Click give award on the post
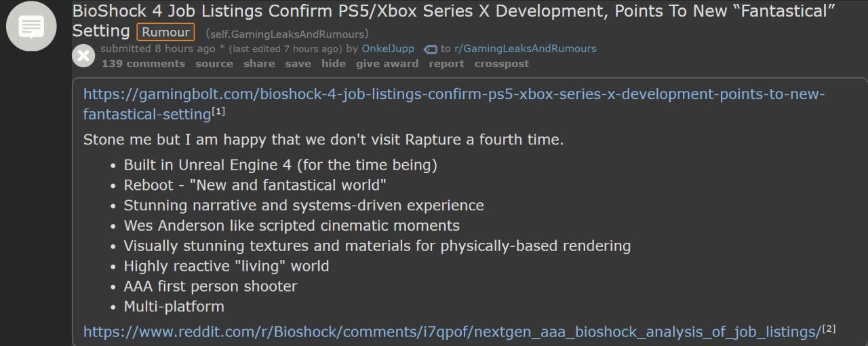Screen dimensions: 868x346 click(x=387, y=64)
